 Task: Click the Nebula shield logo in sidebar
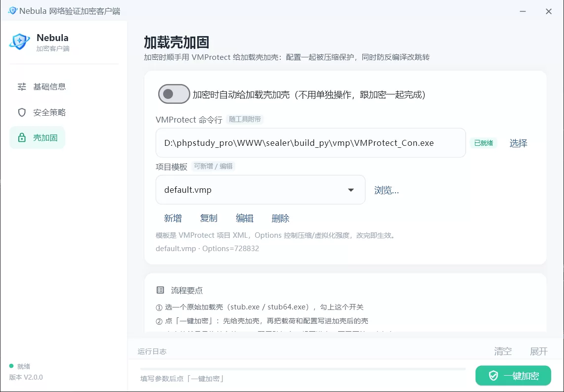(19, 42)
